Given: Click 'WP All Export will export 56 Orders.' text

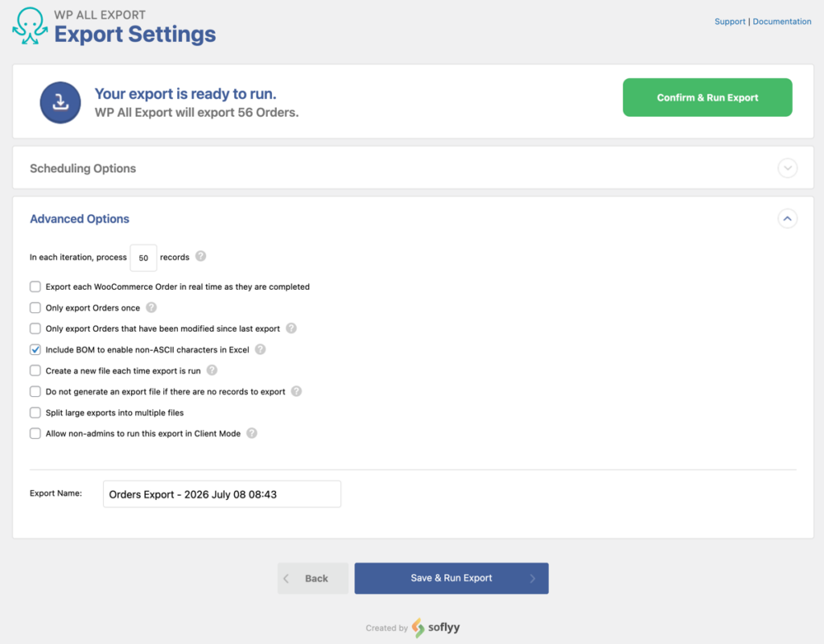Looking at the screenshot, I should (196, 113).
